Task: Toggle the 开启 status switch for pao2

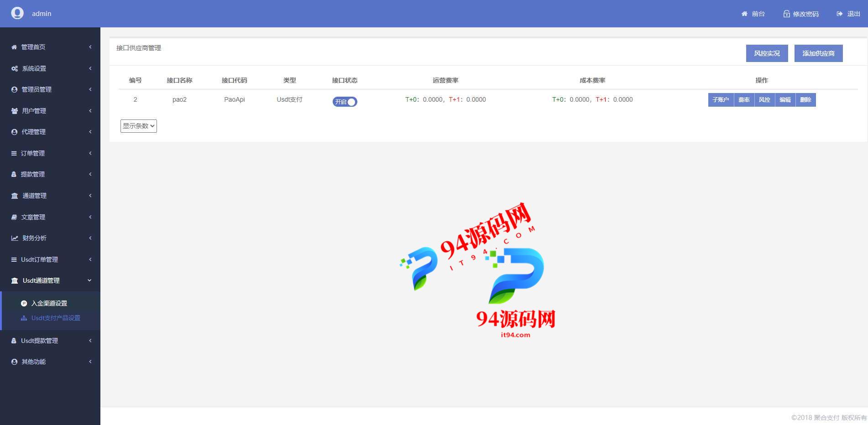Action: [345, 102]
